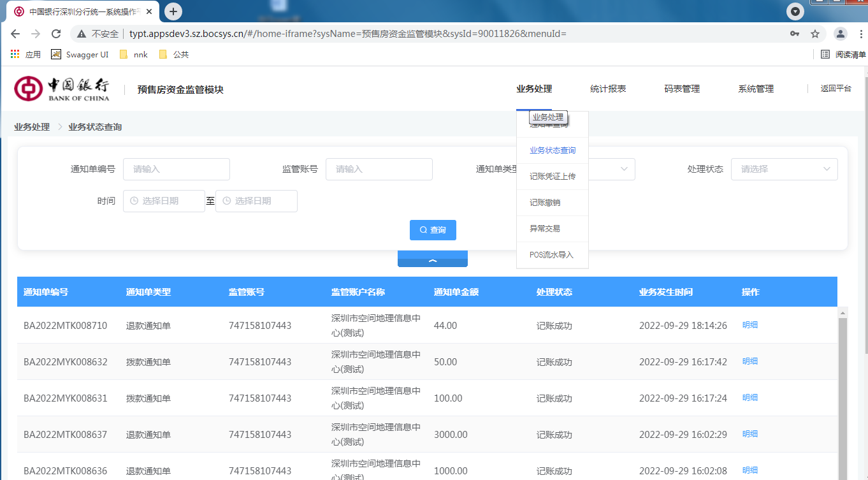Open the Swagger UI bookmark
Viewport: 868px width, 480px height.
coord(80,54)
